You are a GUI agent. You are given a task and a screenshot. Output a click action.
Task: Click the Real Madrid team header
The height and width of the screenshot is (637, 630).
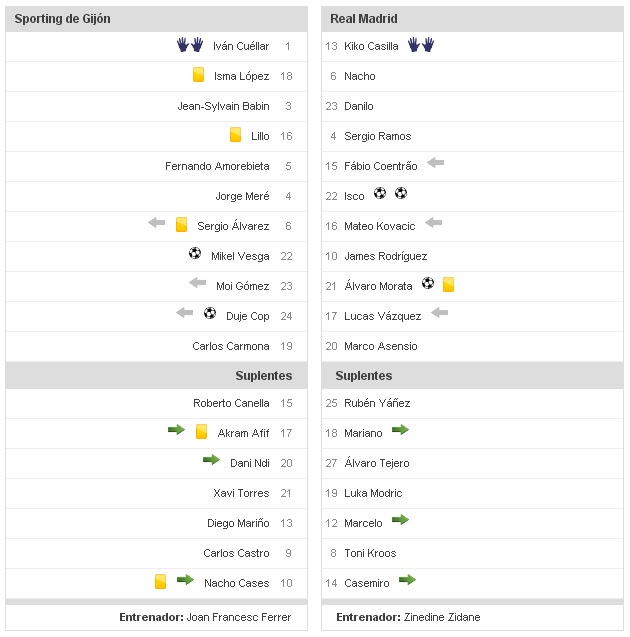click(x=364, y=18)
